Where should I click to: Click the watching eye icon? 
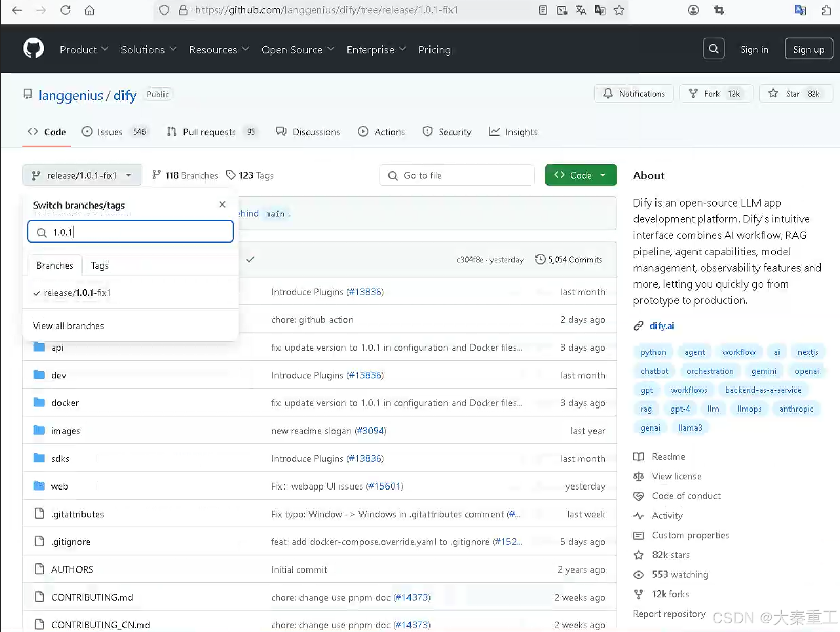coord(639,575)
